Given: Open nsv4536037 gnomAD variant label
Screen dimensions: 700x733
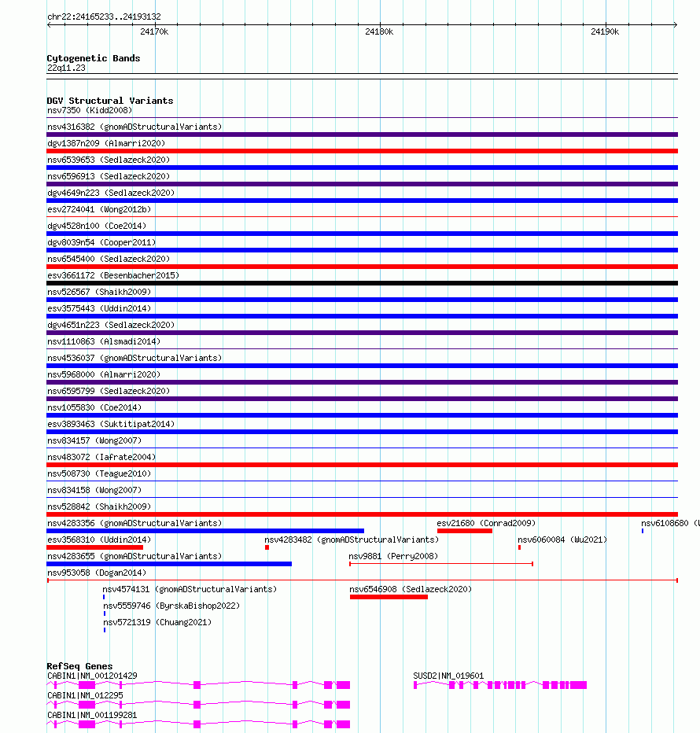Looking at the screenshot, I should click(x=134, y=358).
